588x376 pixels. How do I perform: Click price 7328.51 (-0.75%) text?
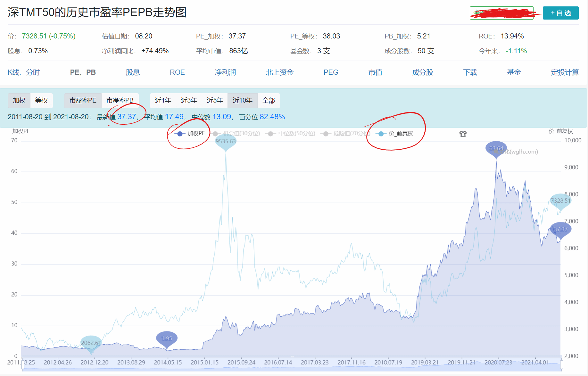click(49, 36)
